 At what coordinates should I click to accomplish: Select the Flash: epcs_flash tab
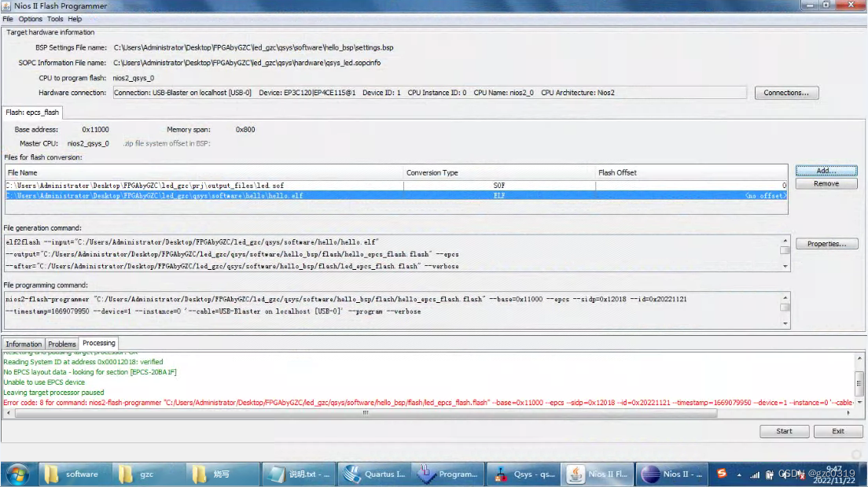point(32,113)
